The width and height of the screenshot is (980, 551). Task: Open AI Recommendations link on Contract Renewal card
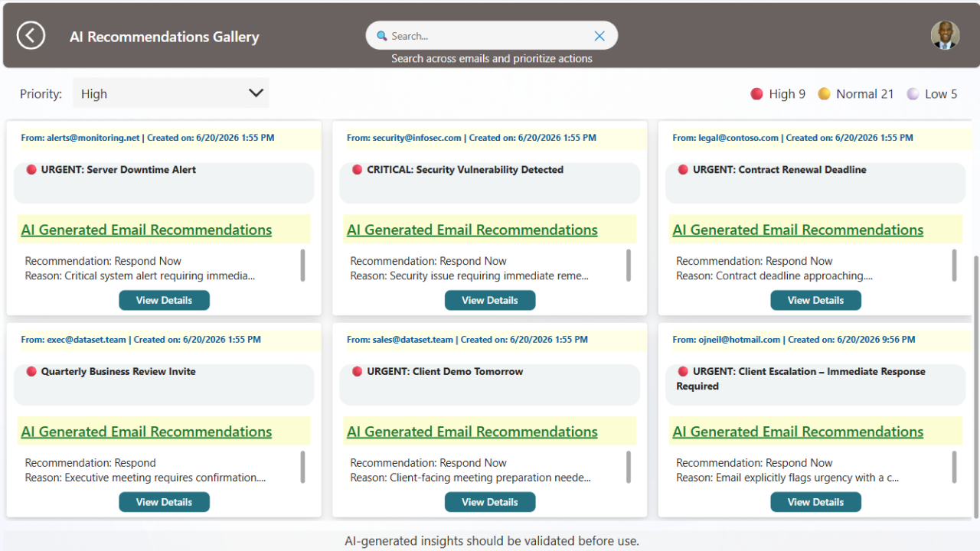point(798,230)
